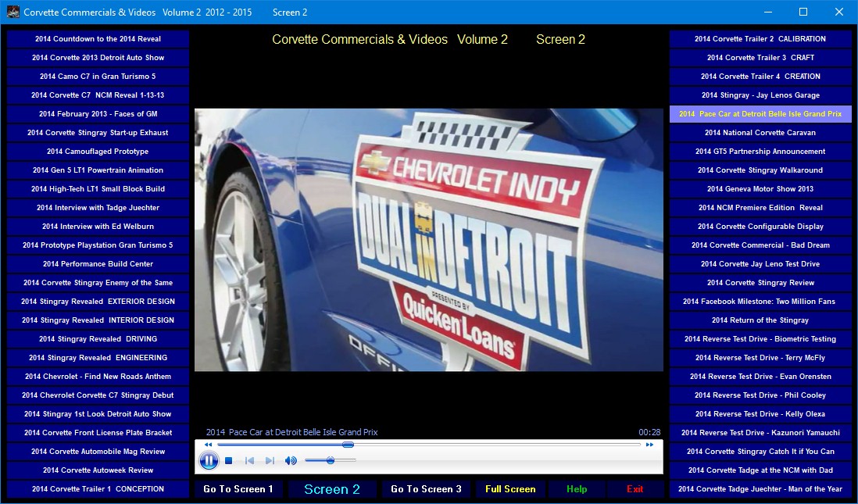The image size is (858, 504).
Task: Select highlighted Pace Car at Detroit Belle Isle
Action: 760,114
